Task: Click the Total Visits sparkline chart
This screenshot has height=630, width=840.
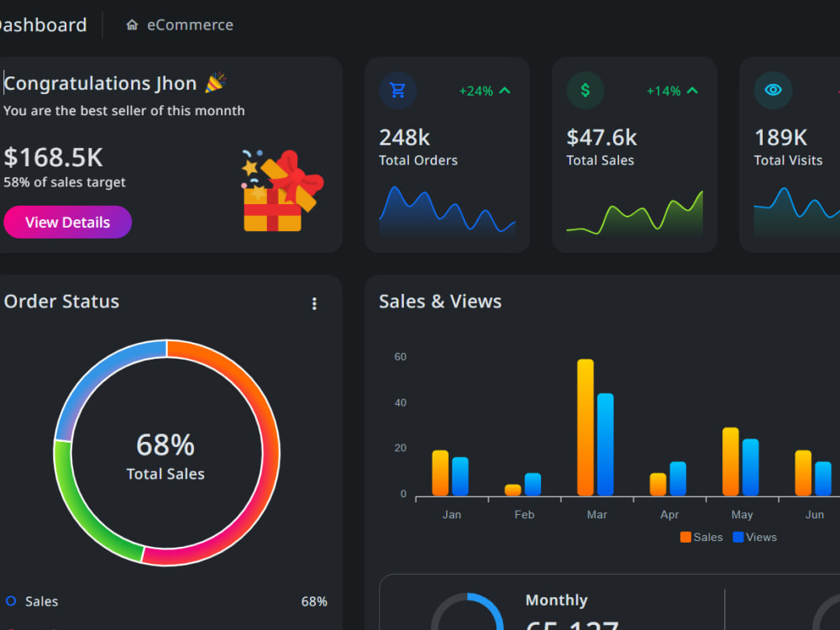Action: [x=796, y=213]
